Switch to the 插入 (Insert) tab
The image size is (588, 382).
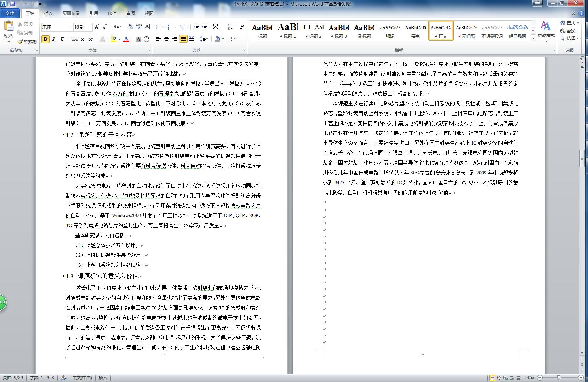[x=48, y=13]
